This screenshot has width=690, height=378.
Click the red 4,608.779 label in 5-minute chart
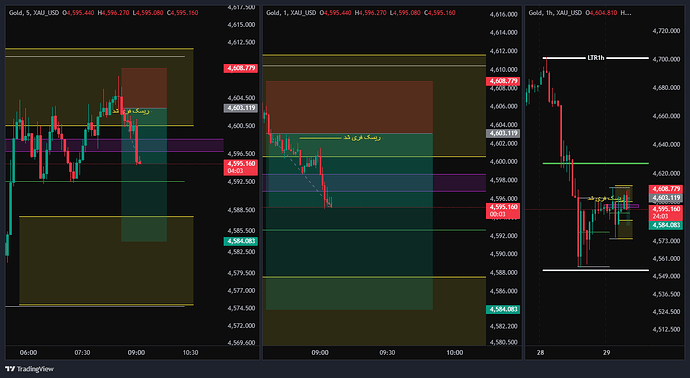[240, 68]
